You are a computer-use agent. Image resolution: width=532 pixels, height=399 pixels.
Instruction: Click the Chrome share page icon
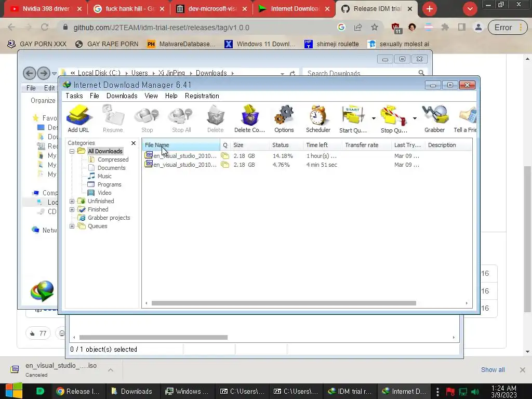(x=358, y=27)
